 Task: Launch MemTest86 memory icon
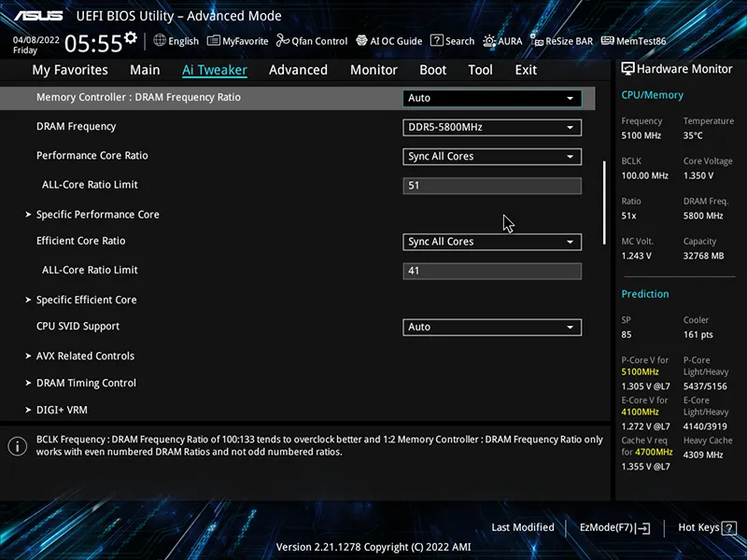click(608, 40)
